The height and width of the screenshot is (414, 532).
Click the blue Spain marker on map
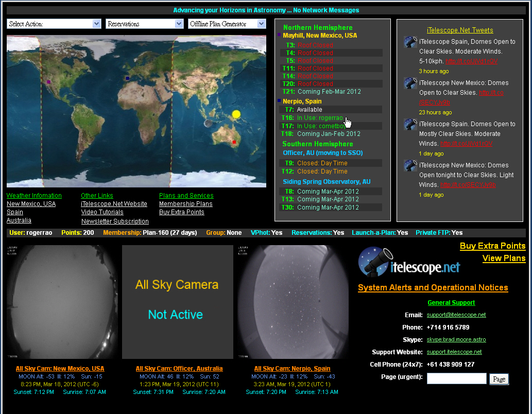click(128, 78)
